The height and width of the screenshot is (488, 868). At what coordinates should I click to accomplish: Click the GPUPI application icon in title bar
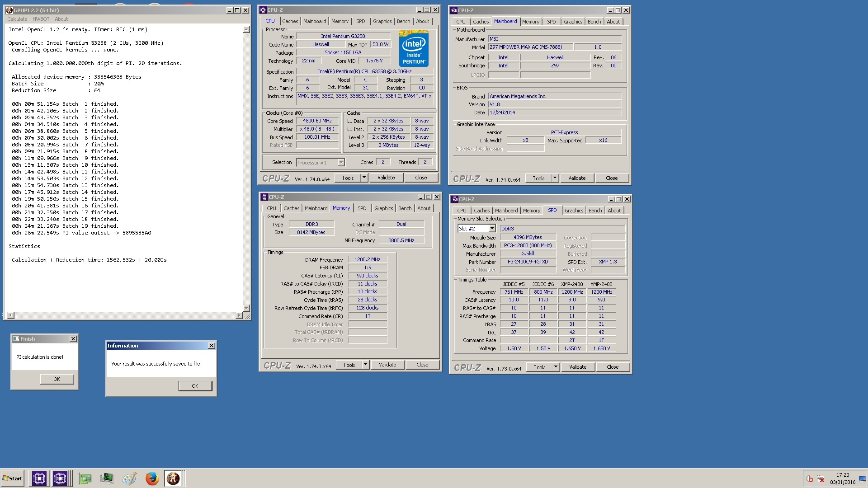(x=9, y=10)
